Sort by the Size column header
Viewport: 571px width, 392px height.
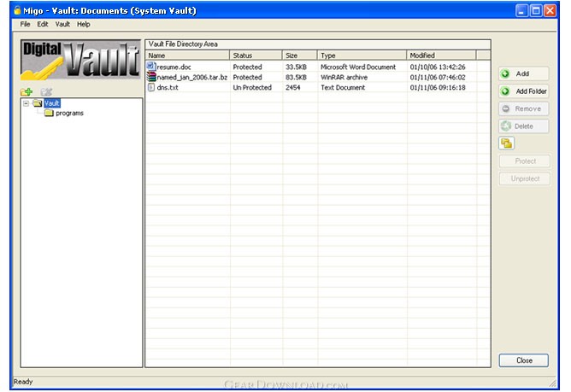click(299, 56)
